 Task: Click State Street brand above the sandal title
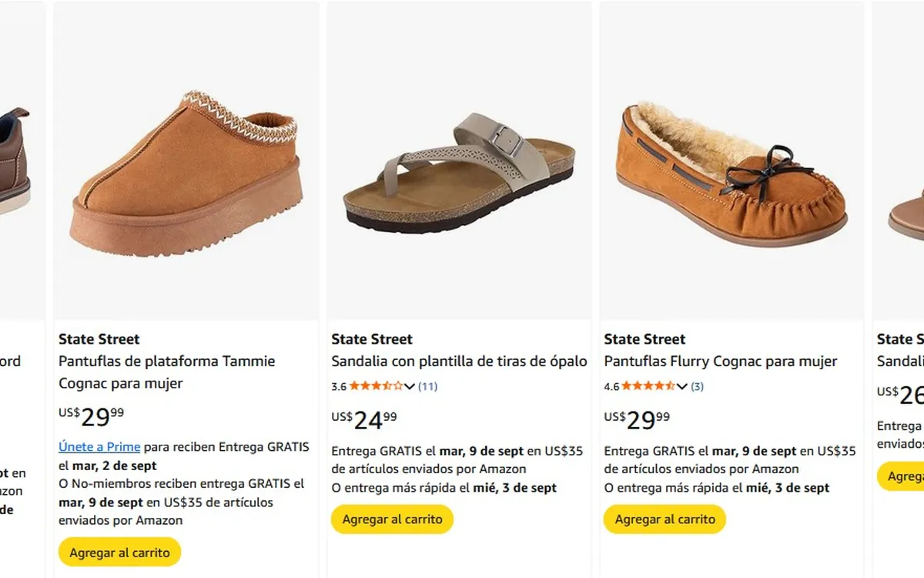coord(372,339)
